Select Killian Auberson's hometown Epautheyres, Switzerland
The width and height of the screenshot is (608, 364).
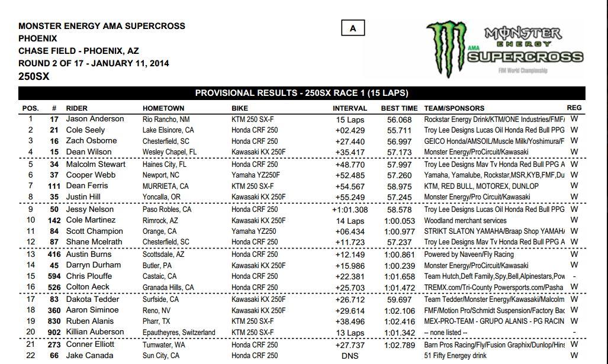coord(179,333)
